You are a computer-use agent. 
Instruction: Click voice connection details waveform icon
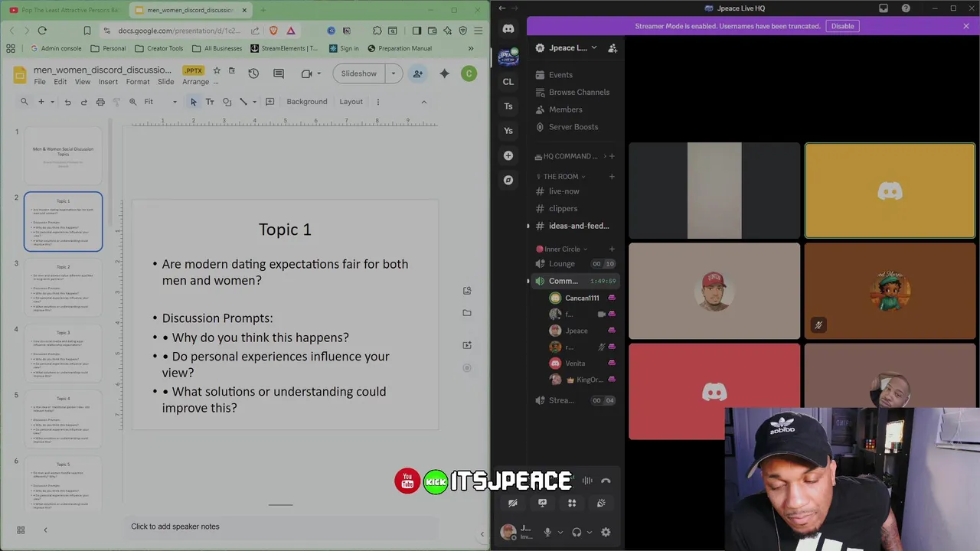(x=587, y=481)
